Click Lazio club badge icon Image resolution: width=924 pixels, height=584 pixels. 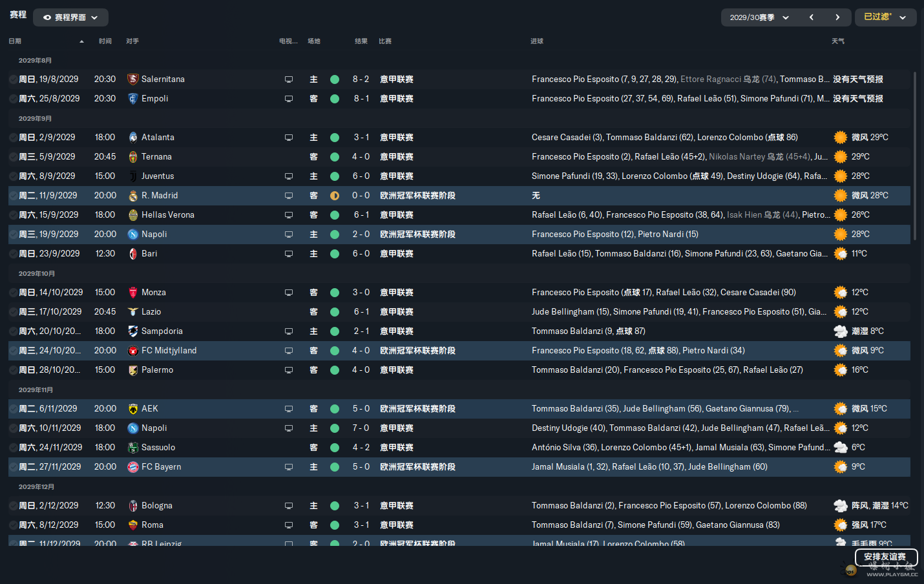[133, 312]
